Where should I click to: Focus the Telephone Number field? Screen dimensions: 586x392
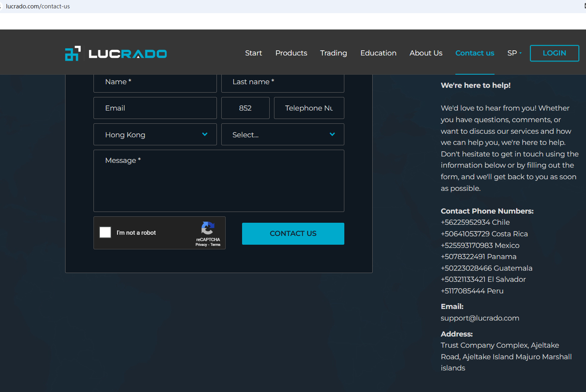point(309,108)
